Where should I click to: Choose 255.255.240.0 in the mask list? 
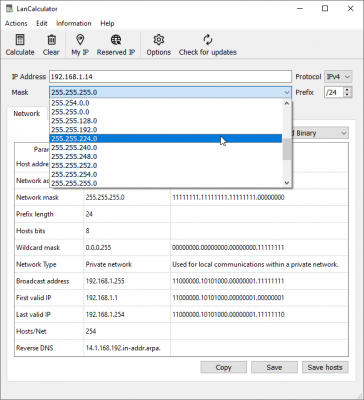click(166, 147)
